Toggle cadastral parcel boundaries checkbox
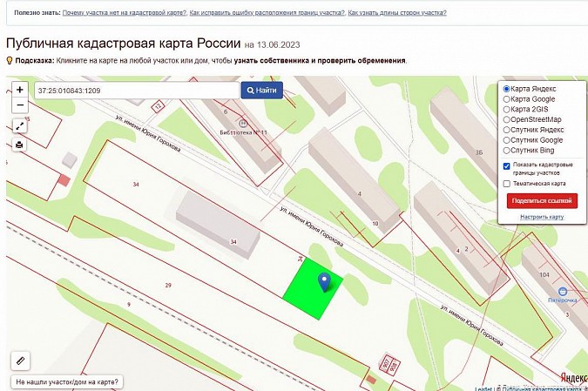This screenshot has width=588, height=391. click(x=507, y=166)
